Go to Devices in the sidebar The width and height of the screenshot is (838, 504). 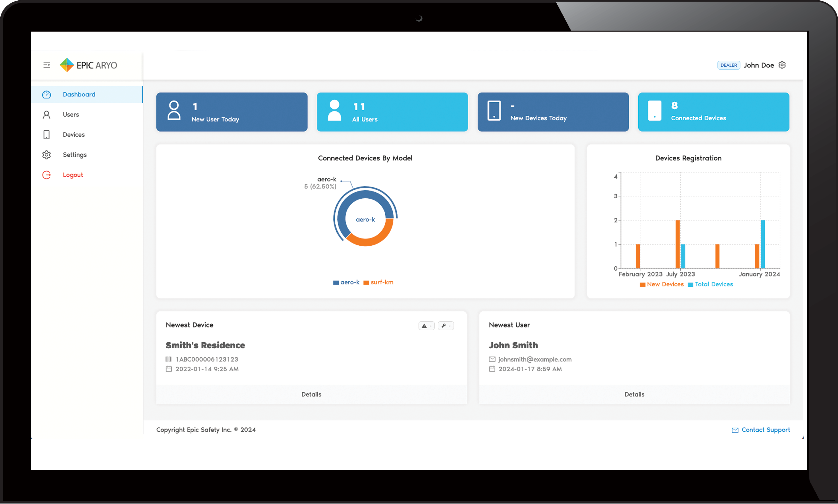[73, 134]
